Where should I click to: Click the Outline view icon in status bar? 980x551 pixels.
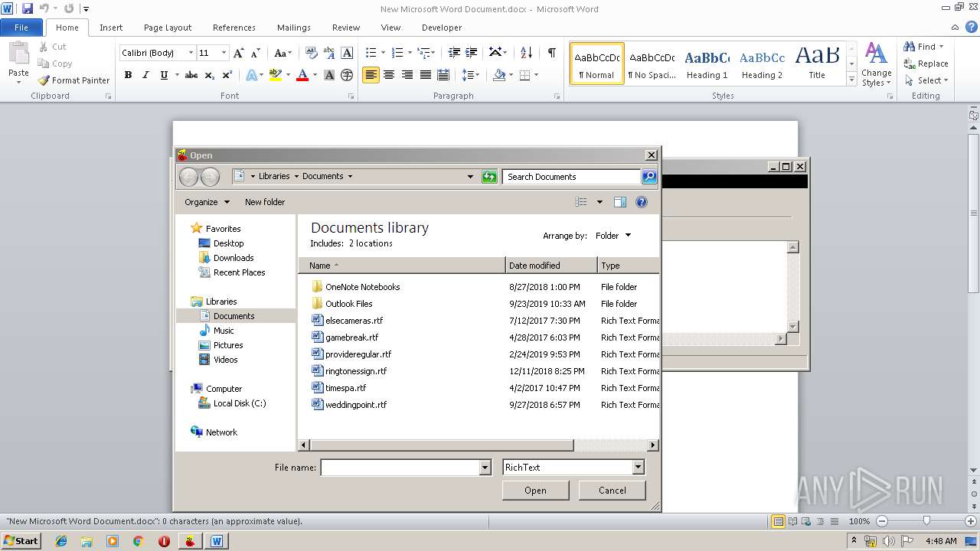(x=821, y=521)
